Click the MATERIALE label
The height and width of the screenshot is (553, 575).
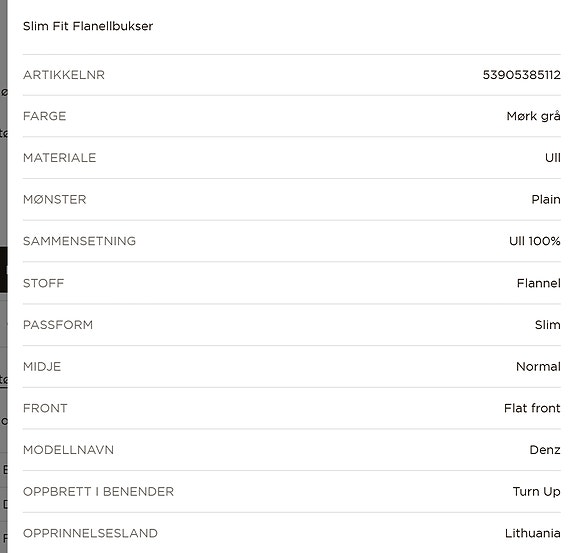pos(59,158)
